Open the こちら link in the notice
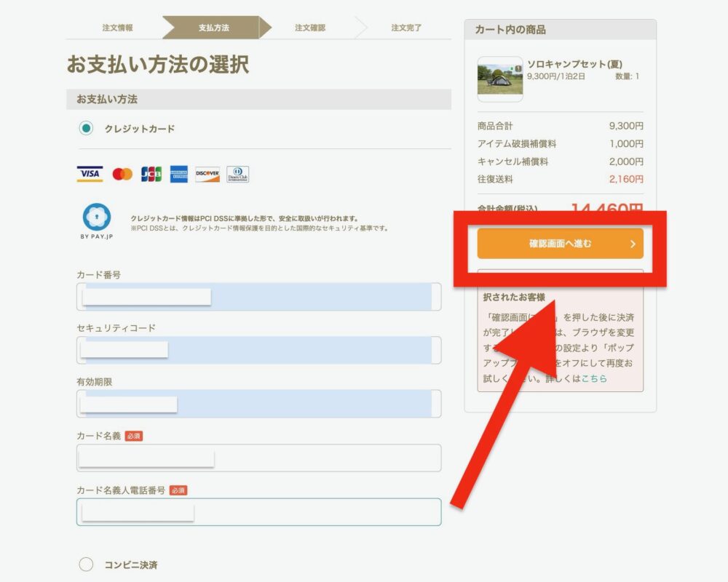 [x=594, y=378]
